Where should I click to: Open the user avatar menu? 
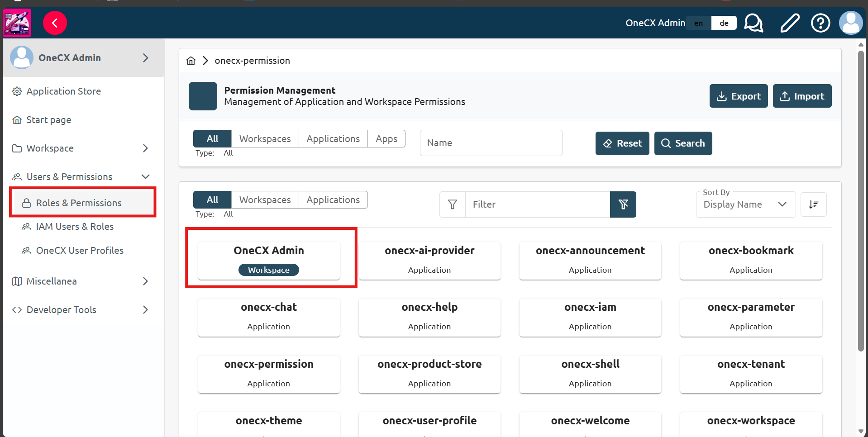point(851,23)
